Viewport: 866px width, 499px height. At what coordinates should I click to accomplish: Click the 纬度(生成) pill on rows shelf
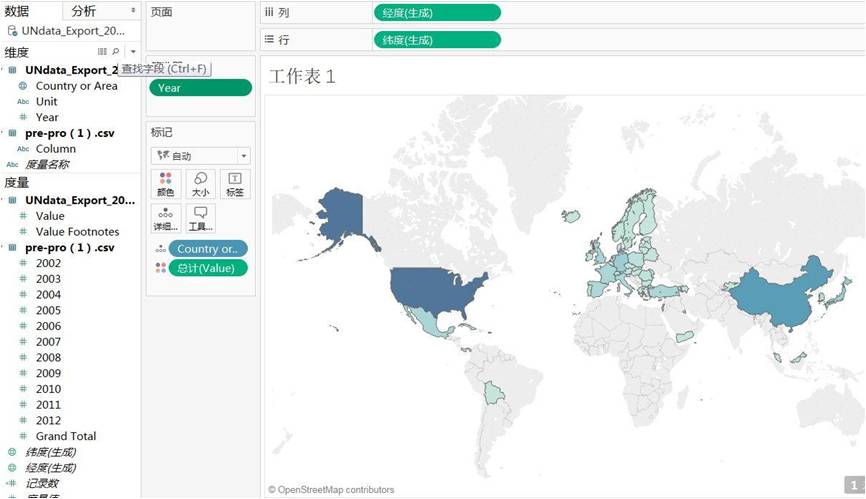coord(437,40)
